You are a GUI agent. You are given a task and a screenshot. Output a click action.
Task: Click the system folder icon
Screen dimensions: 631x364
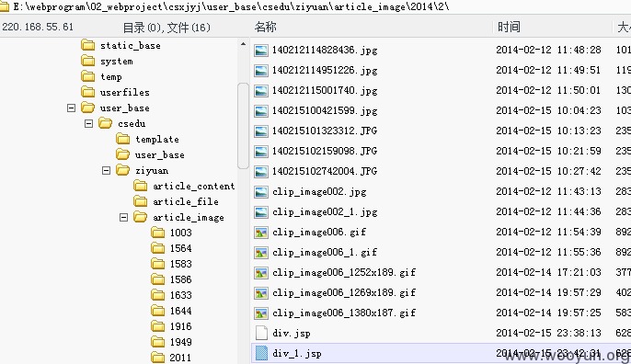87,61
